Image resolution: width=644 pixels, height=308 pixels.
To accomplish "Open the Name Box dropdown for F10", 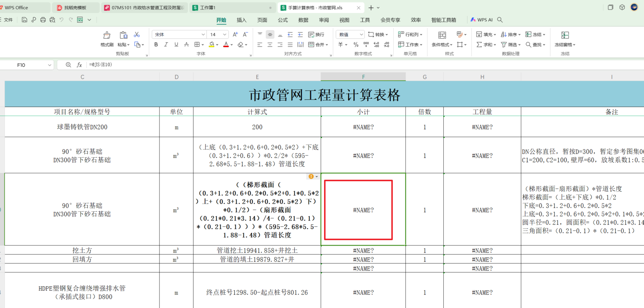I will [50, 65].
